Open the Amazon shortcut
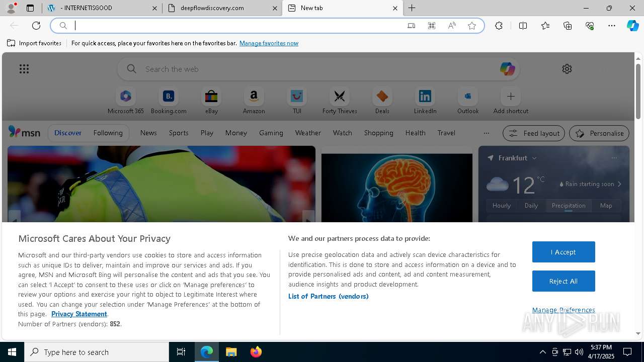This screenshot has width=644, height=362. pyautogui.click(x=254, y=101)
